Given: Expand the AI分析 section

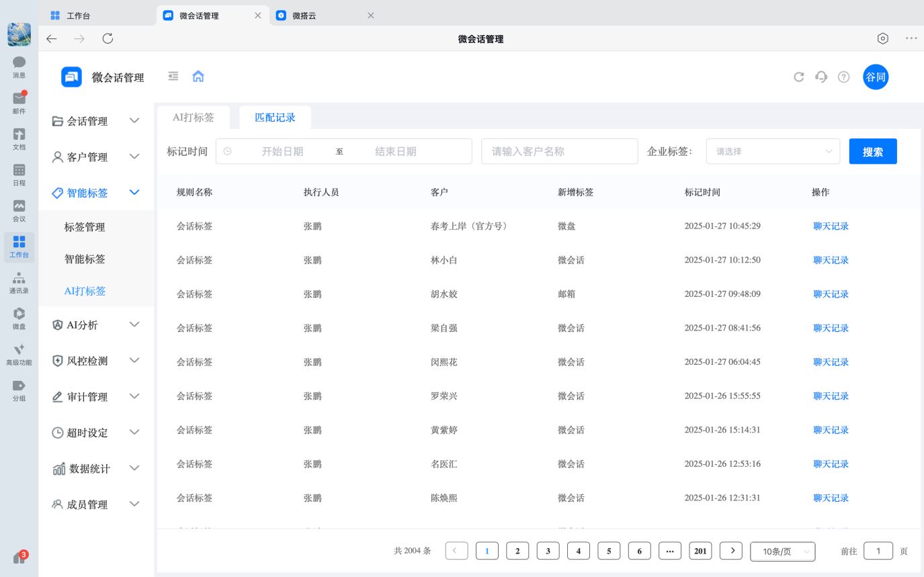Looking at the screenshot, I should point(83,324).
